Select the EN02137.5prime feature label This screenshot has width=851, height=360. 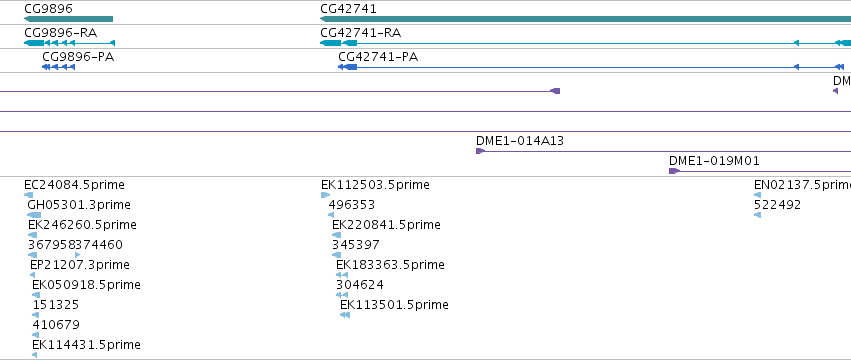[x=802, y=185]
